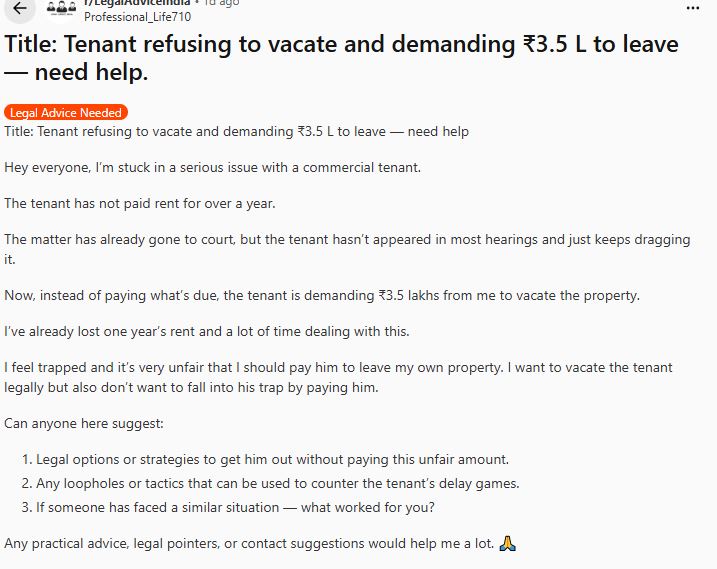
Task: Open the r/LegalAdviceIndia subreddit link
Action: (135, 3)
